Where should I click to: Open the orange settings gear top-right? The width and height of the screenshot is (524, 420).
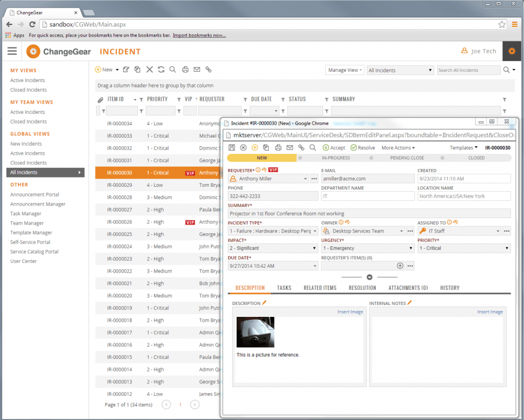pos(512,51)
